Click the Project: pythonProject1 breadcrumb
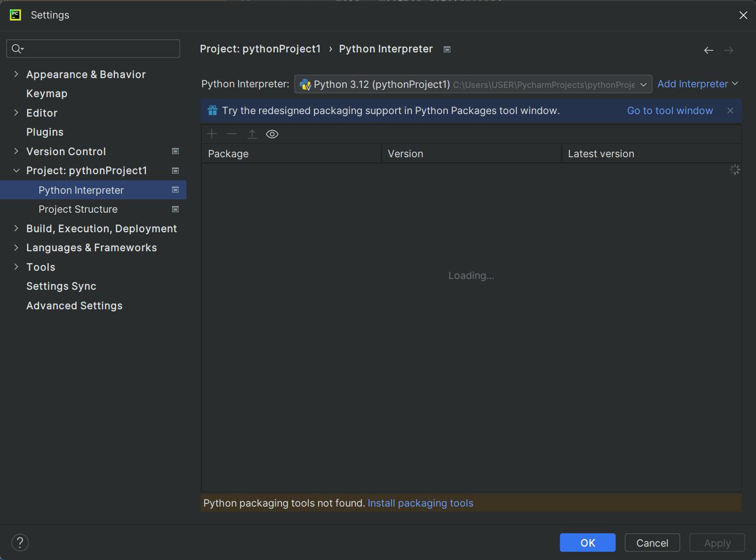The width and height of the screenshot is (756, 560). 260,49
